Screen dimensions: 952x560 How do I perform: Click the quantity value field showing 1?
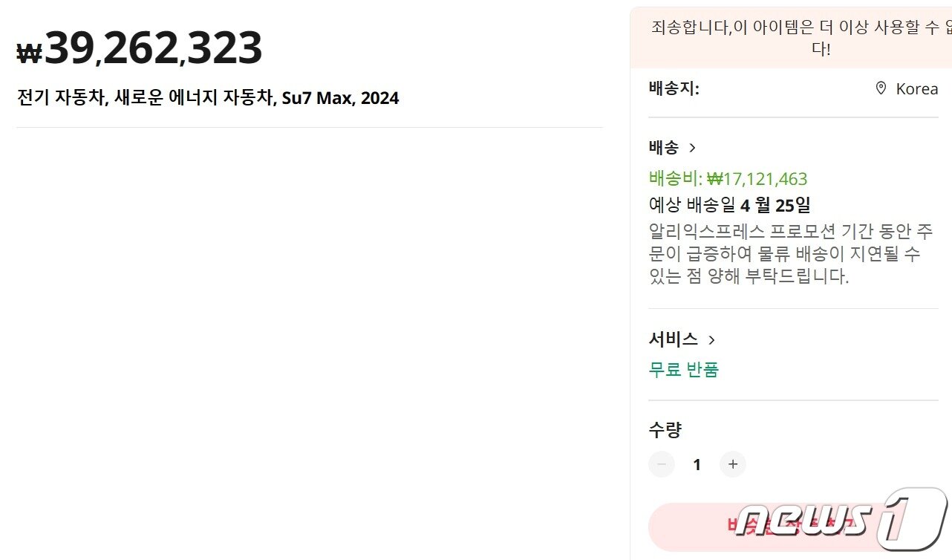pyautogui.click(x=697, y=465)
